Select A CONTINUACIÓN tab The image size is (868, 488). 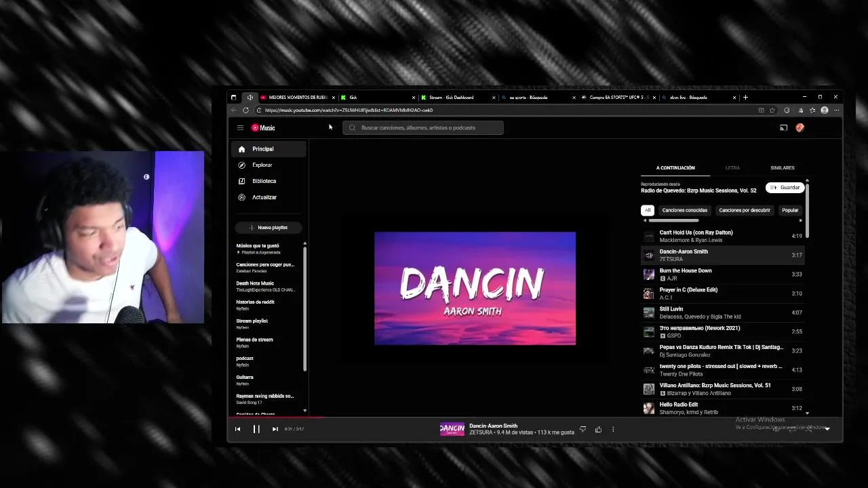(x=675, y=167)
